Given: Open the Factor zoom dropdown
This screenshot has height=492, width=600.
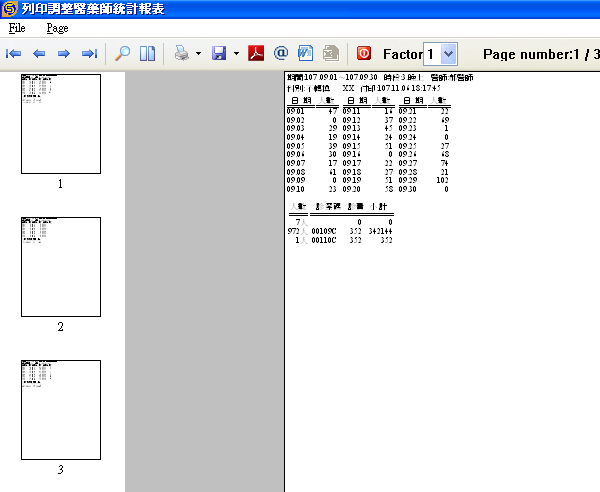Looking at the screenshot, I should [448, 54].
